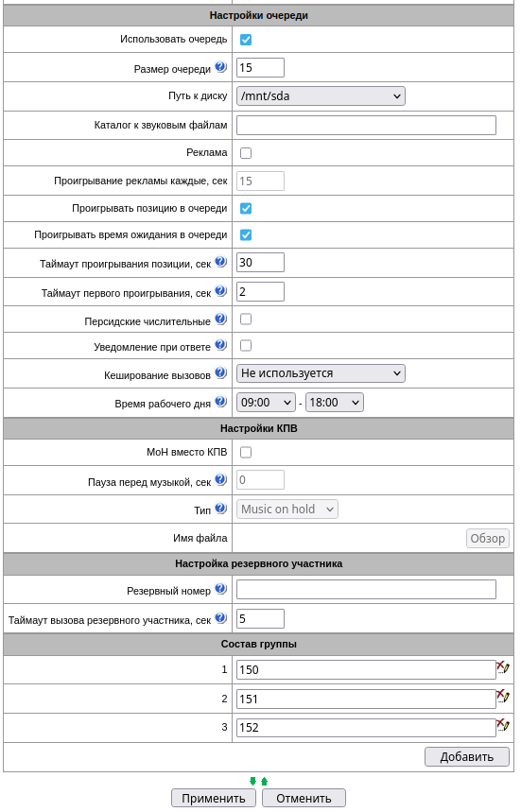Tick MoH вместо КПВ checkbox
The width and height of the screenshot is (521, 812).
(x=246, y=453)
